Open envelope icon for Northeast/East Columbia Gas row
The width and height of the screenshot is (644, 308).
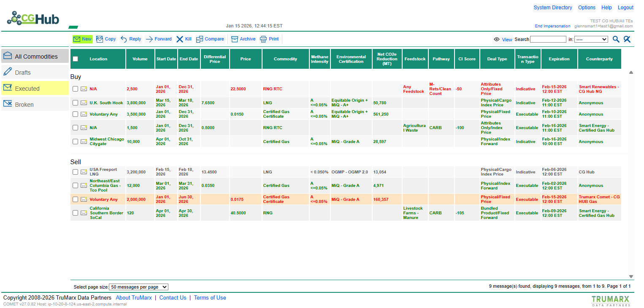click(84, 186)
